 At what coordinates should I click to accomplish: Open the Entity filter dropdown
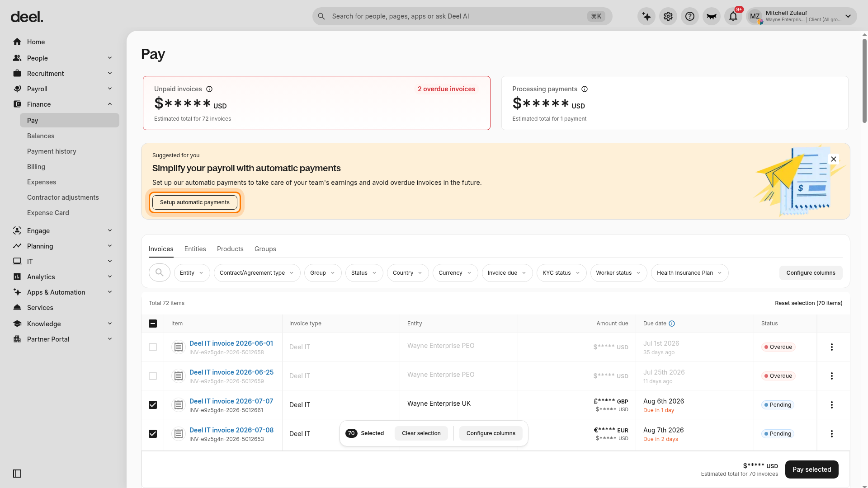pyautogui.click(x=192, y=273)
